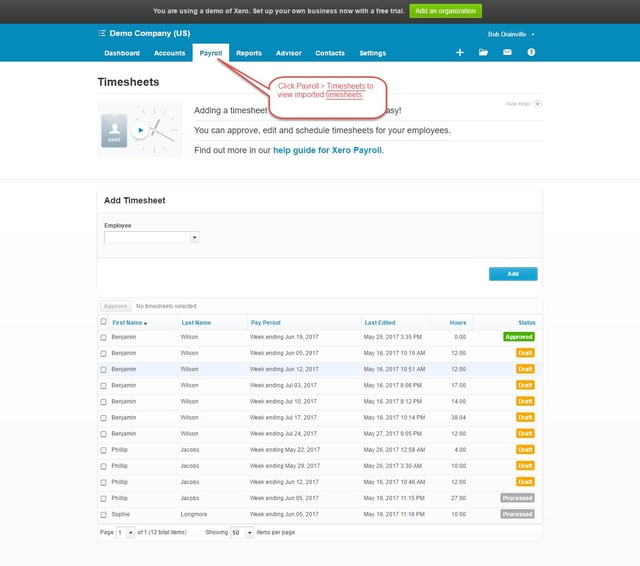Check Phillip Jacobs week ending May 22 row
Screen dimensions: 640x566
[103, 450]
